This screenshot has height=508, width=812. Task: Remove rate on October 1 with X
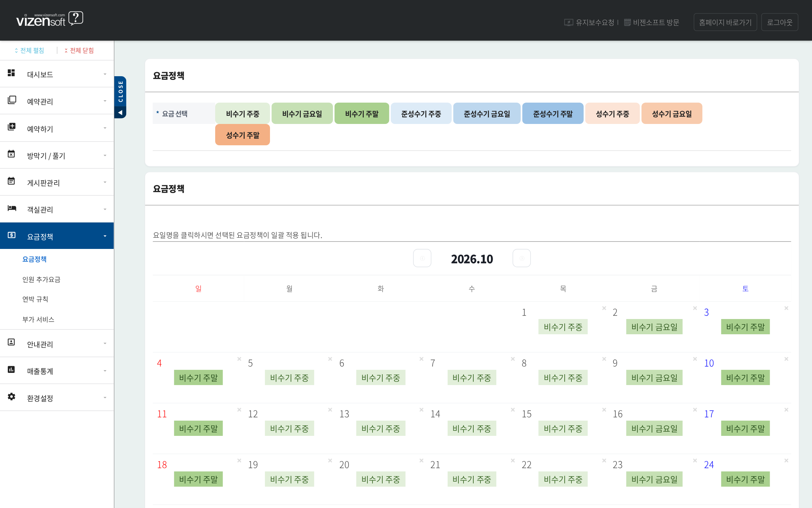point(604,308)
